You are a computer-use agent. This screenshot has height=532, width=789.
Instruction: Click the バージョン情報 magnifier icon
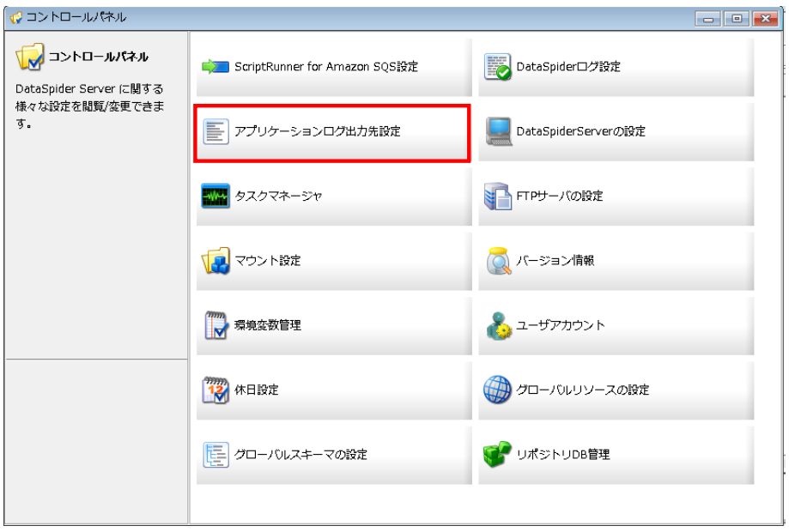pyautogui.click(x=498, y=261)
